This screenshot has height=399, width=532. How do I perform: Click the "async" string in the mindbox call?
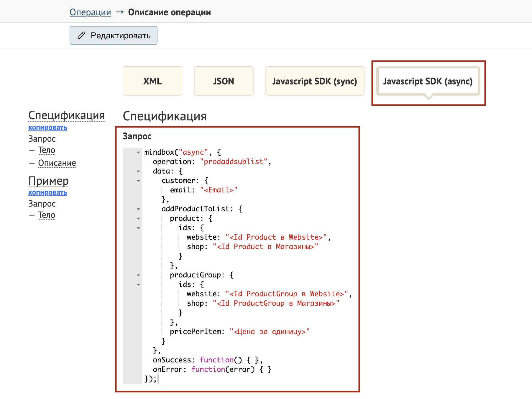(193, 152)
